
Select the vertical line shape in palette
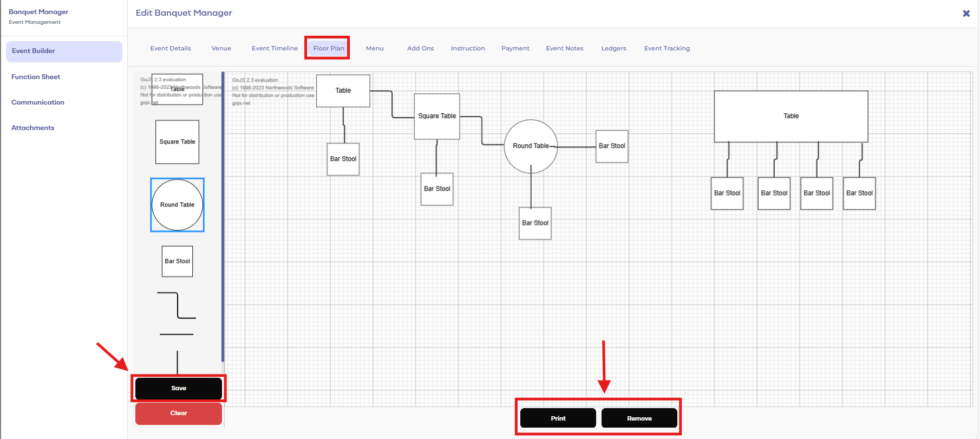177,361
